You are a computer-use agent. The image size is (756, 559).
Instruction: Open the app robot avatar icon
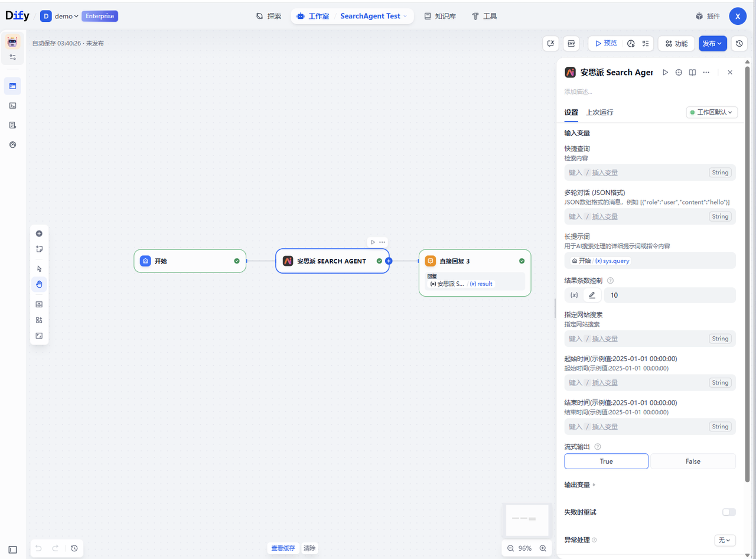point(12,42)
